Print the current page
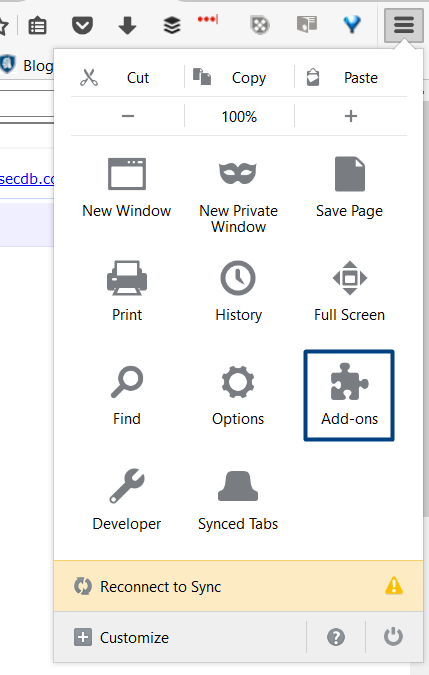 tap(127, 291)
